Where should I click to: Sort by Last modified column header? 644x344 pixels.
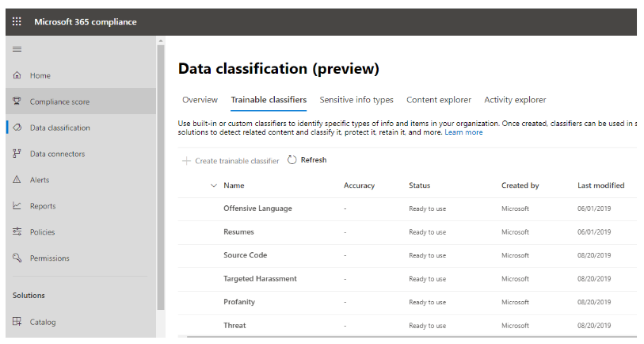point(601,185)
